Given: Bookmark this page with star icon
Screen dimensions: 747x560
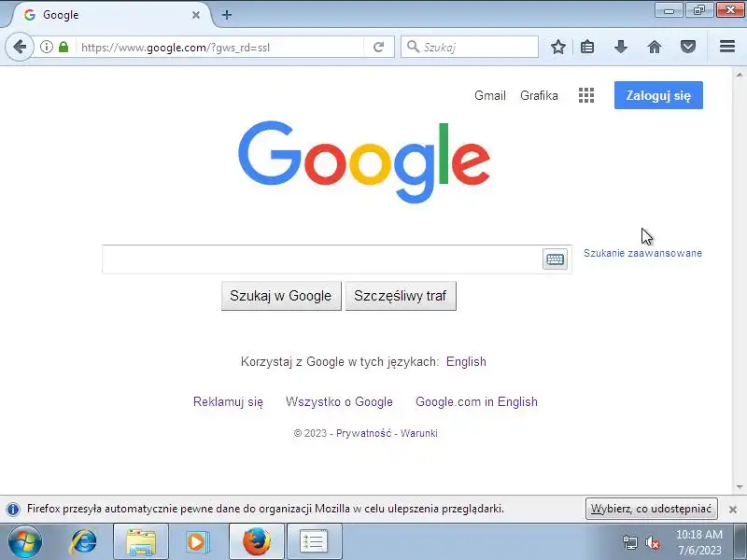Looking at the screenshot, I should 557,47.
